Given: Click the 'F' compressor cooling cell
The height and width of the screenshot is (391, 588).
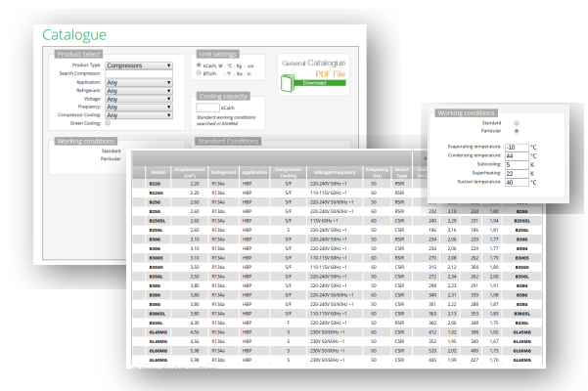Looking at the screenshot, I should (x=288, y=323).
